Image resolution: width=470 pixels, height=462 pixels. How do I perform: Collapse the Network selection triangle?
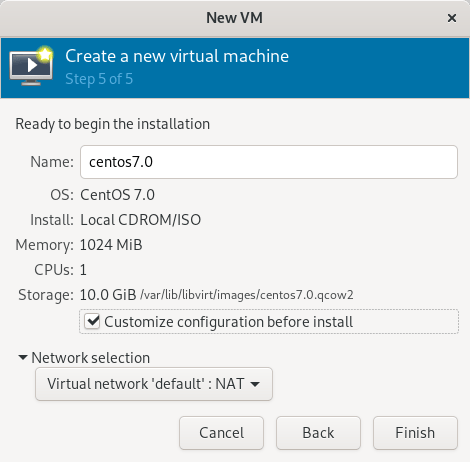23,358
